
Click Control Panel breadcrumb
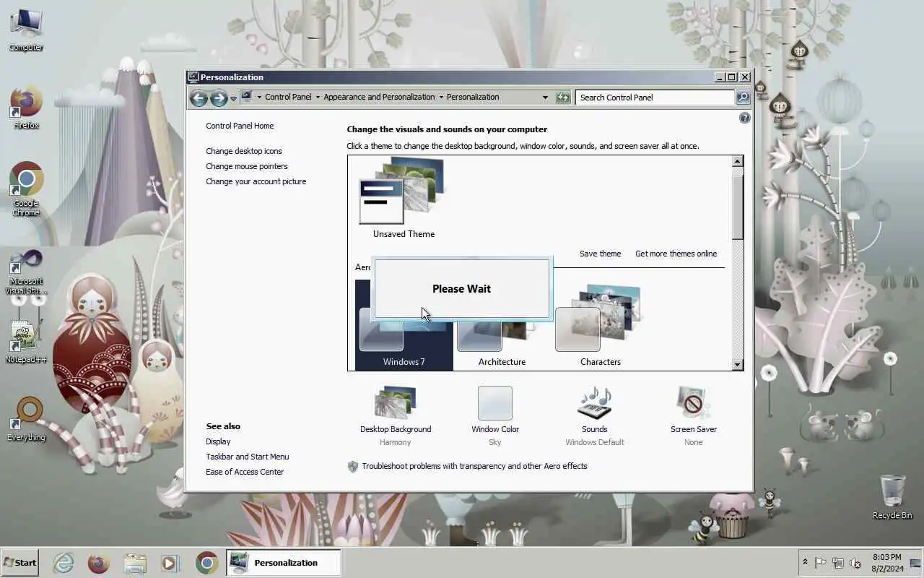coord(288,97)
